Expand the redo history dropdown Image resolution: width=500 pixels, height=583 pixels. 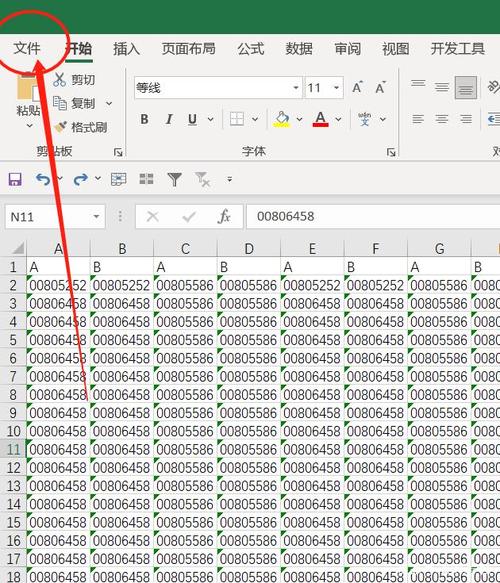(x=98, y=178)
